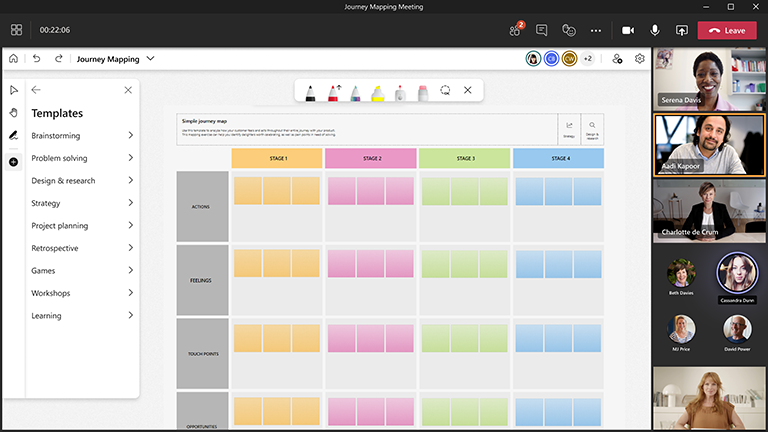This screenshot has width=768, height=432.
Task: Click Serena Davis's video tile
Action: pos(709,79)
